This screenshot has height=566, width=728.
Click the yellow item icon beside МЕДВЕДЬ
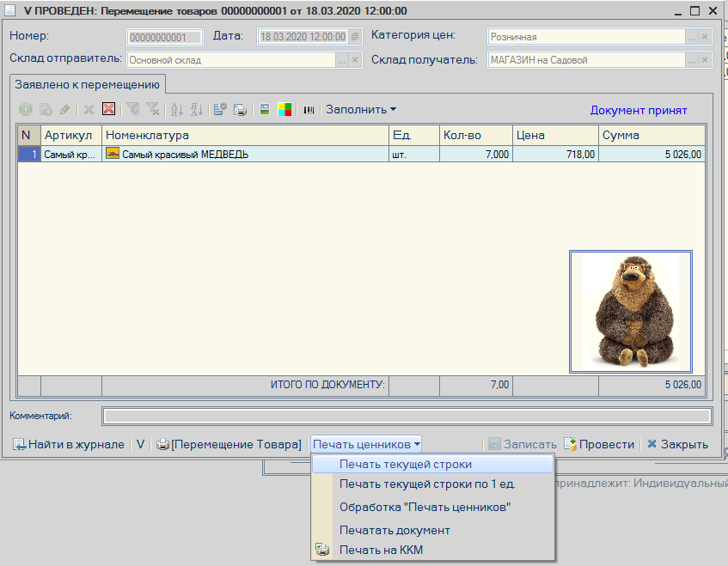pyautogui.click(x=113, y=154)
